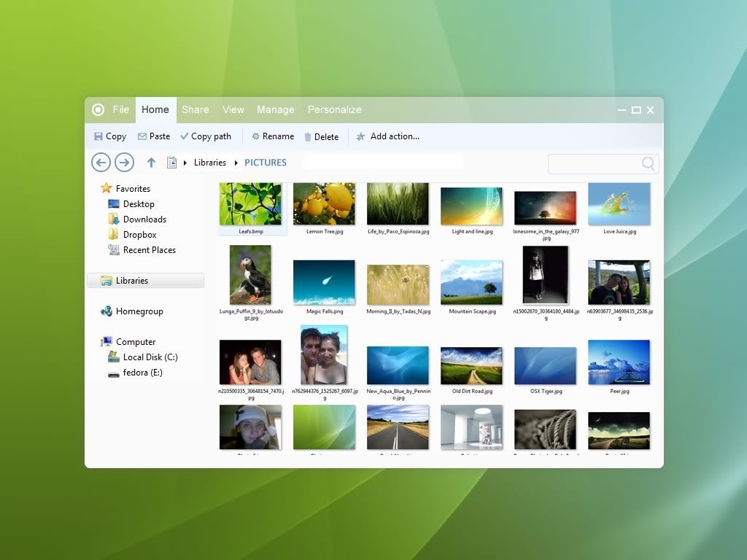
Task: Switch to the View tab
Action: coord(233,110)
